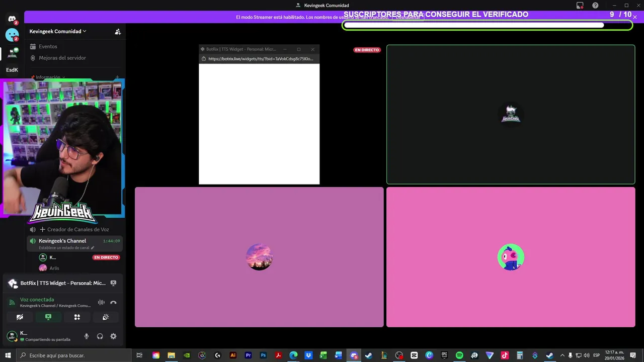Edit the channel status text
This screenshot has height=362, width=644.
coord(66,248)
